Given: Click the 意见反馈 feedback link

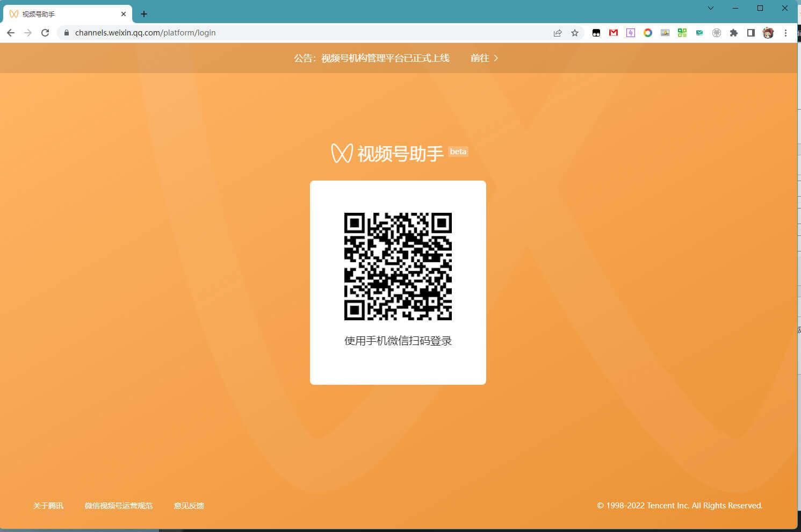Looking at the screenshot, I should pos(189,506).
